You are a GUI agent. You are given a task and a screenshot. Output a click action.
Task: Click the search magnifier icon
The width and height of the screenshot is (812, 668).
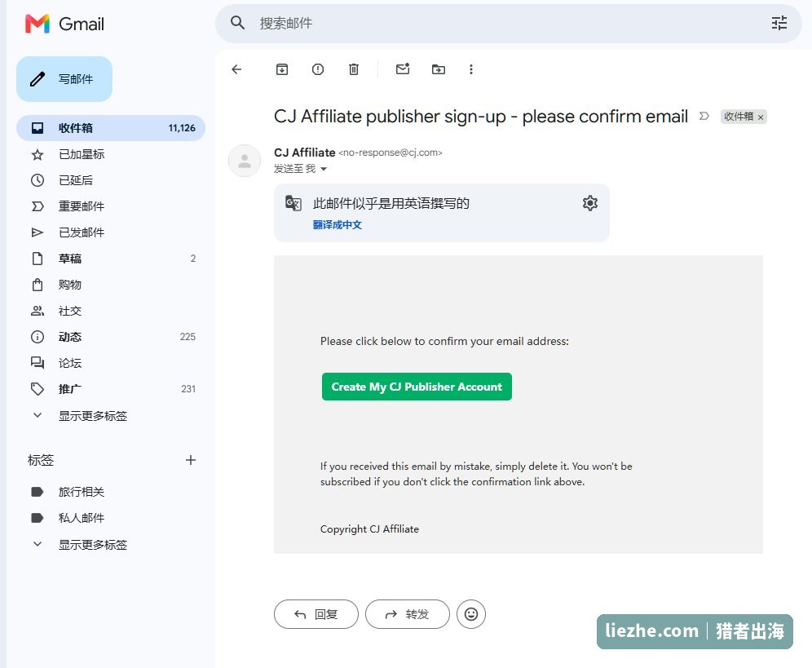237,23
